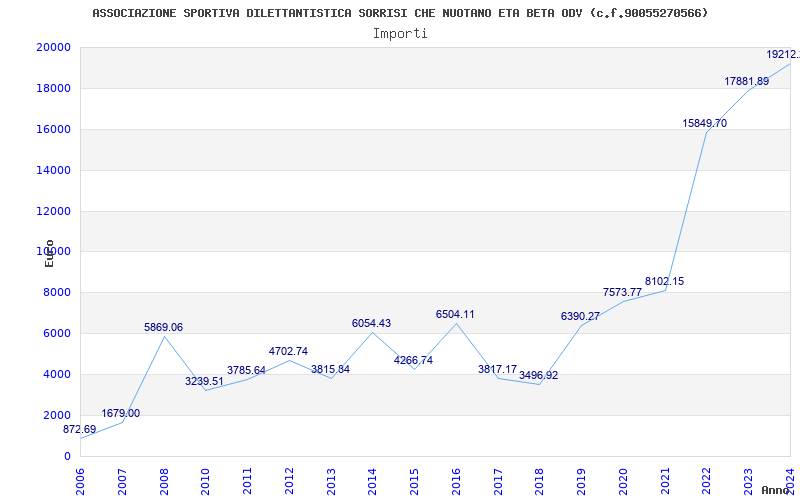This screenshot has height=500, width=800.
Task: Select the 2019 x-axis year label
Action: [x=581, y=479]
